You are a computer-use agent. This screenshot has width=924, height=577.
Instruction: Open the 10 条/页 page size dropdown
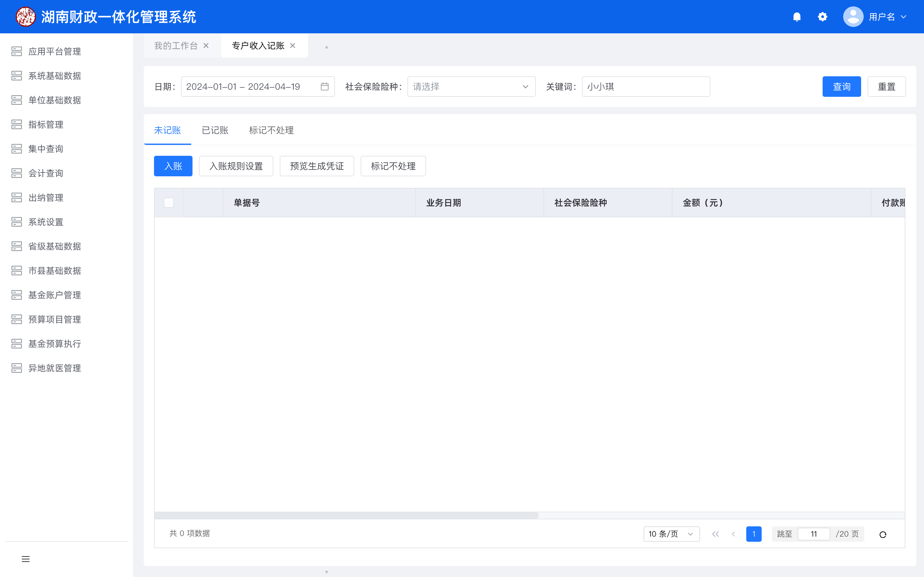[671, 534]
